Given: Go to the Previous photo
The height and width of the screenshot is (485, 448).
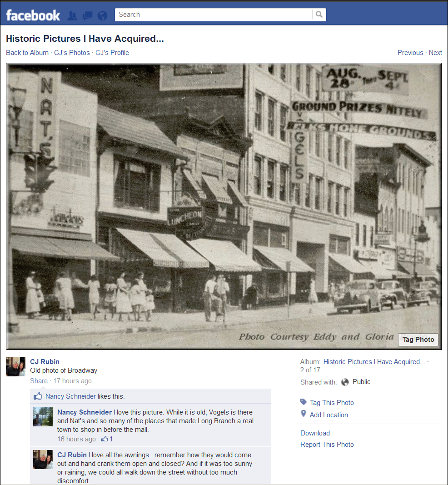Looking at the screenshot, I should (x=410, y=53).
